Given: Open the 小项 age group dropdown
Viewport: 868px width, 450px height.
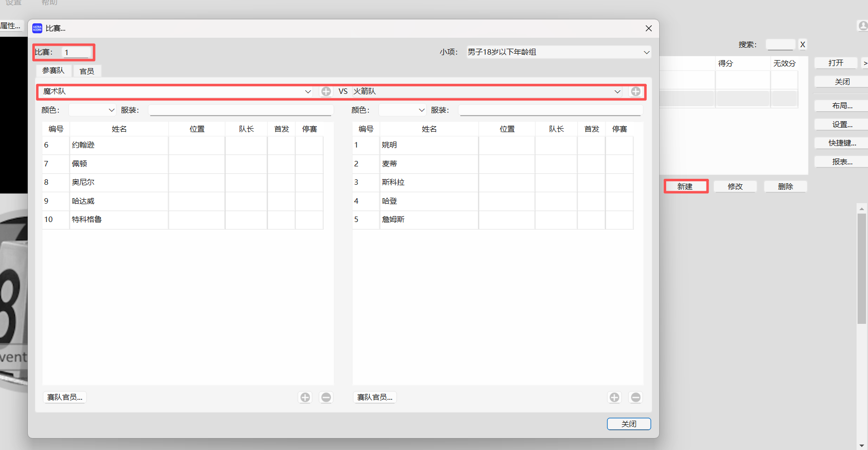Looking at the screenshot, I should (x=646, y=52).
